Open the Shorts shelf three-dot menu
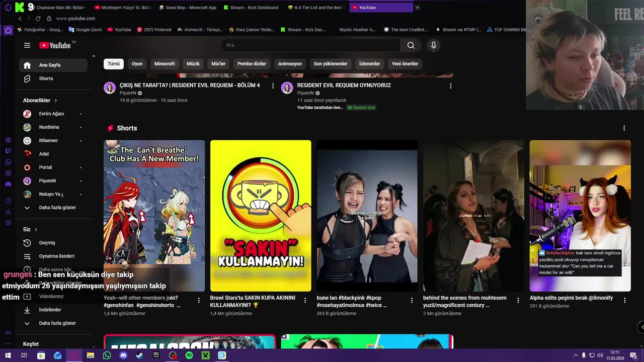Screen dimensions: 644x362 [x=624, y=128]
